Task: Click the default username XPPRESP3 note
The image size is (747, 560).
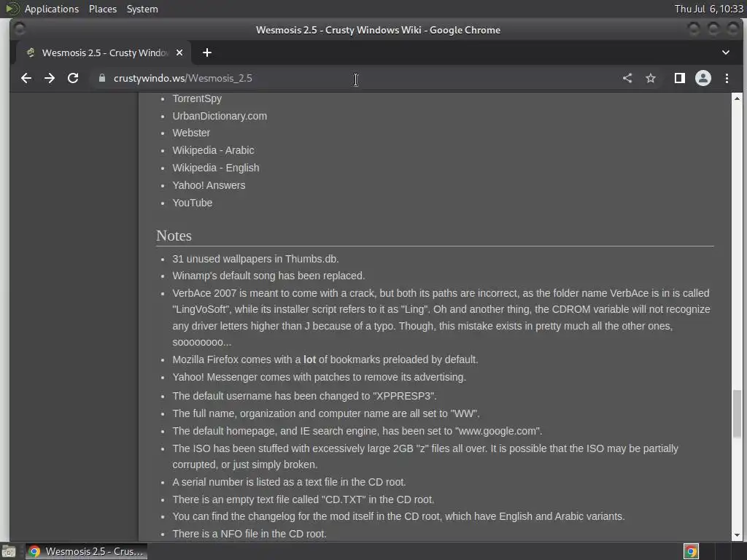Action: coord(304,396)
